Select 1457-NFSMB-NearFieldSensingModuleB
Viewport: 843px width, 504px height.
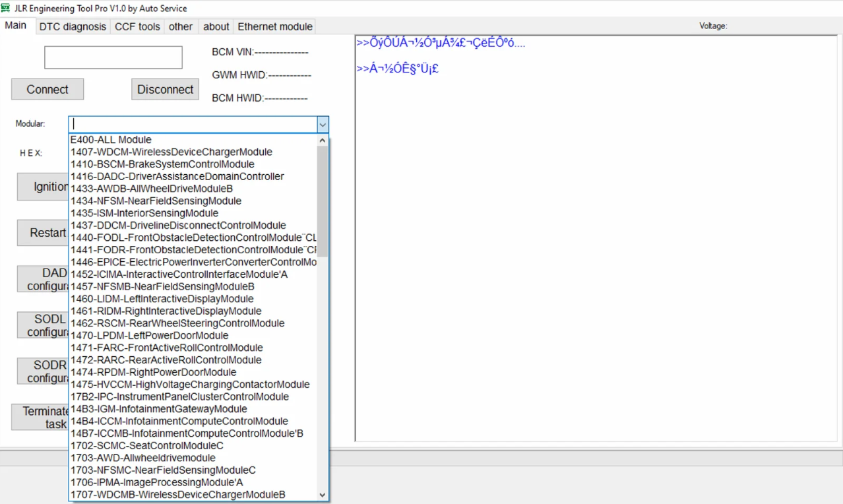193,286
